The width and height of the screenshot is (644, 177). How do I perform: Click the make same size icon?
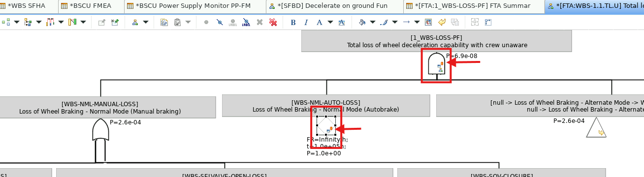488,22
